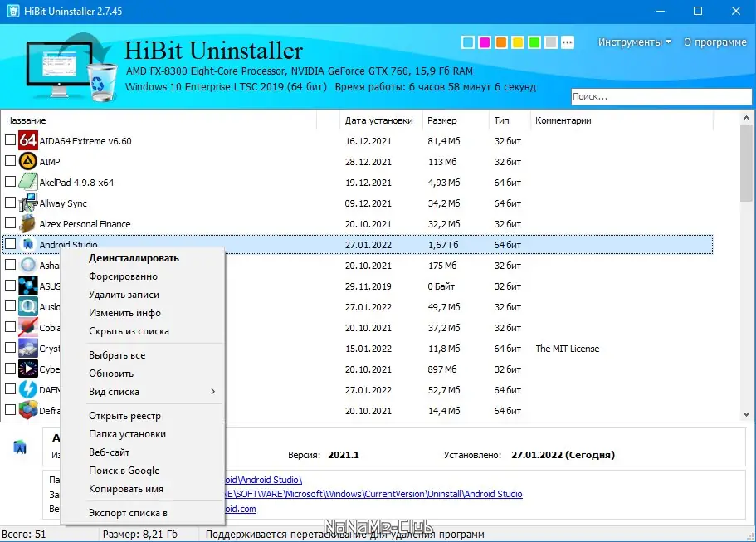Pick the magenta theme swatch
Screen dimensions: 756x542
pyautogui.click(x=485, y=42)
